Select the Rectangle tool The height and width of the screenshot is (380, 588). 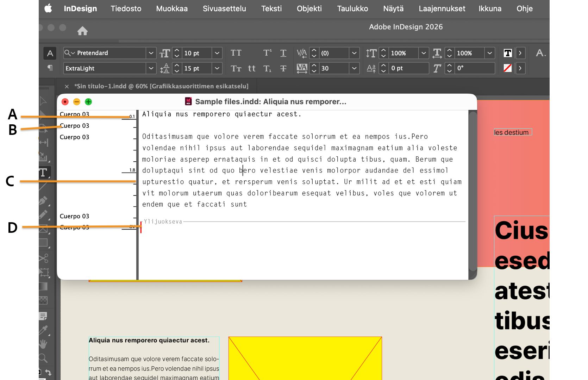point(43,243)
